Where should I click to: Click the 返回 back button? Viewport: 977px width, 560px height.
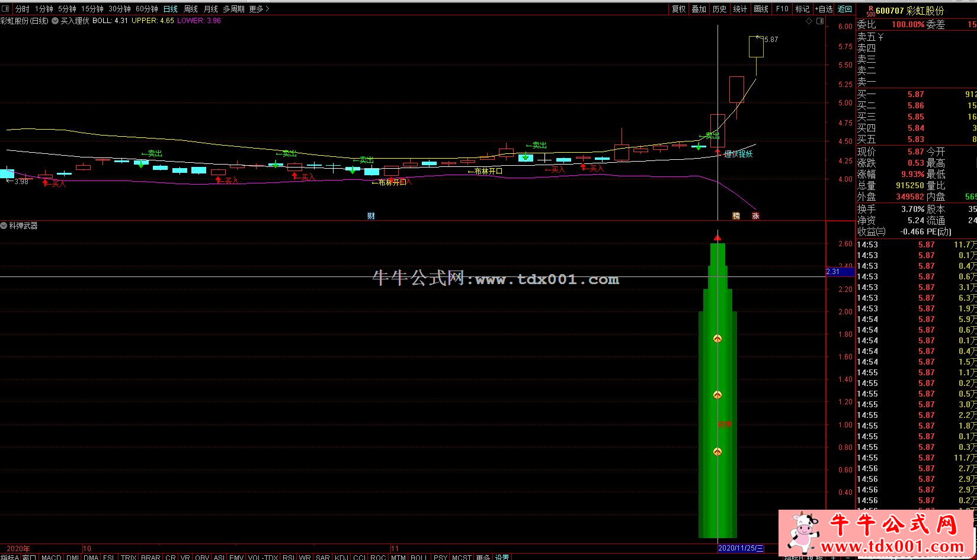pyautogui.click(x=845, y=9)
